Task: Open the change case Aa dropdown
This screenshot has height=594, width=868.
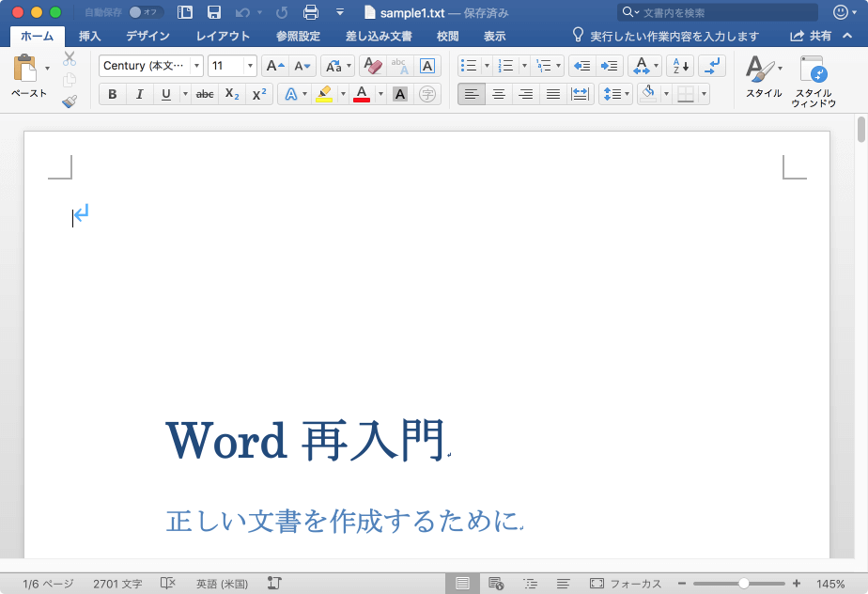Action: point(337,66)
